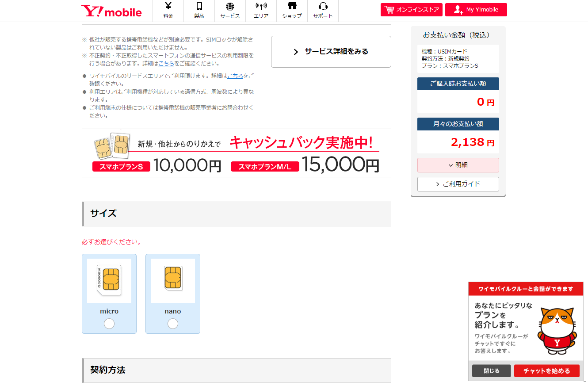
Task: Open My Y!mobile login
Action: click(x=476, y=10)
